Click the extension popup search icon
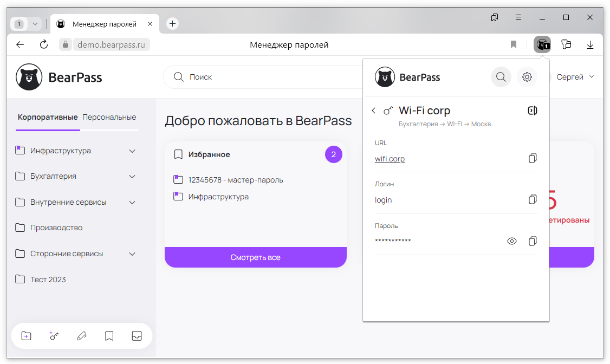 [x=501, y=77]
